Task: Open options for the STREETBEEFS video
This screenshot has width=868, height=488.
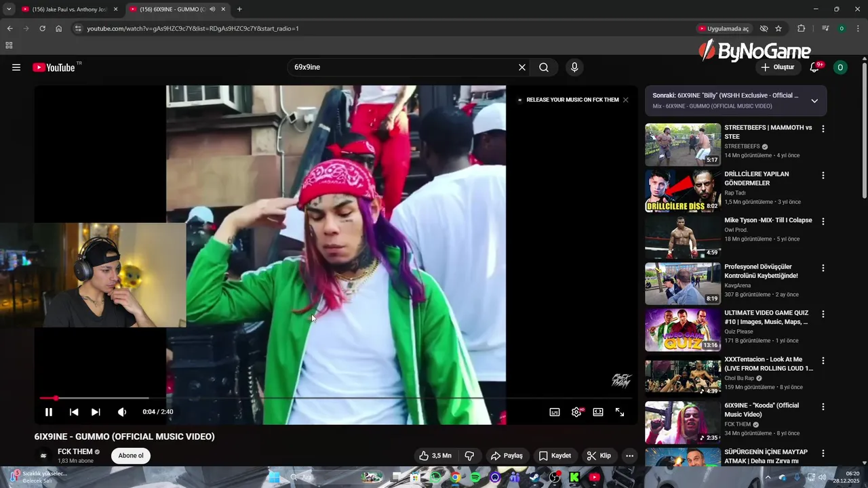Action: [823, 129]
